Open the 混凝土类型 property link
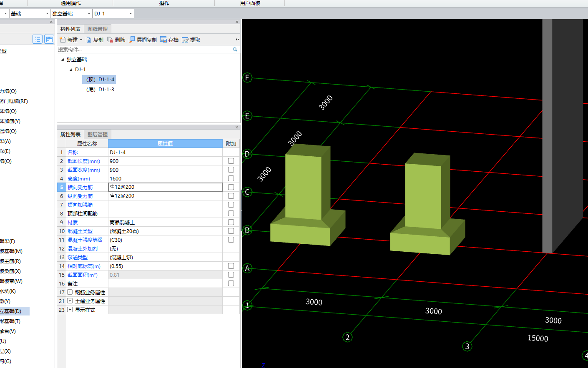The image size is (588, 368). [x=80, y=231]
